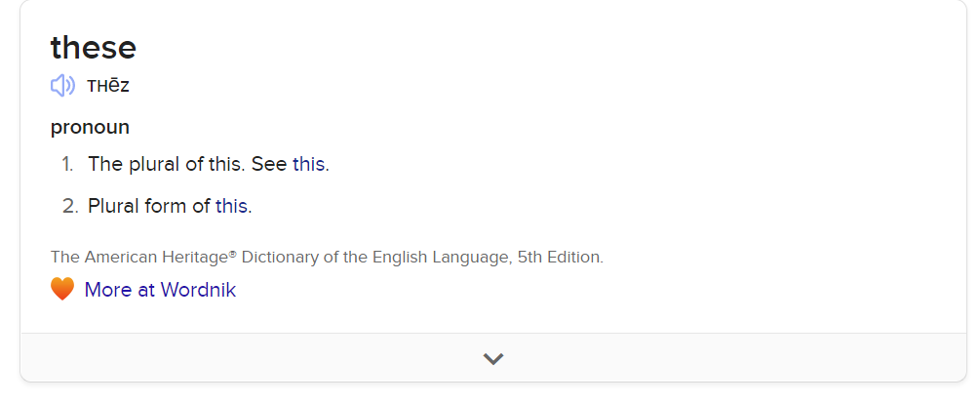Follow the "this" link in definition 2
980x402 pixels.
coord(232,206)
